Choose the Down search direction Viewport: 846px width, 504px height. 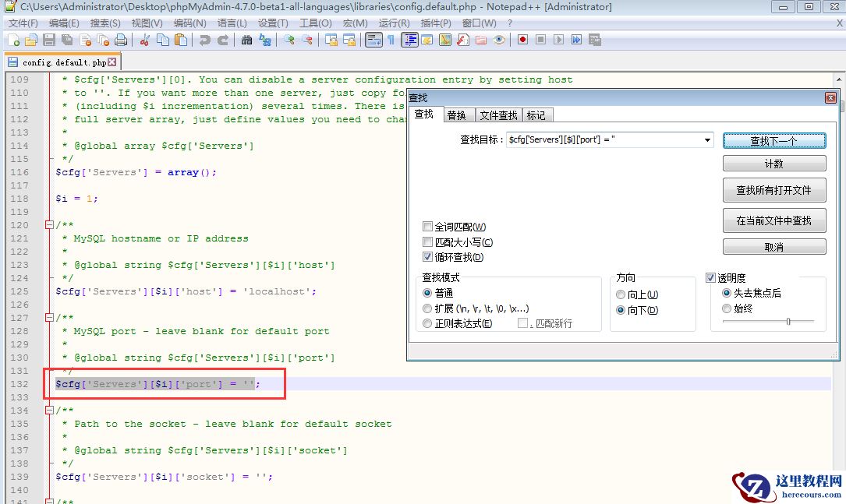coord(621,310)
